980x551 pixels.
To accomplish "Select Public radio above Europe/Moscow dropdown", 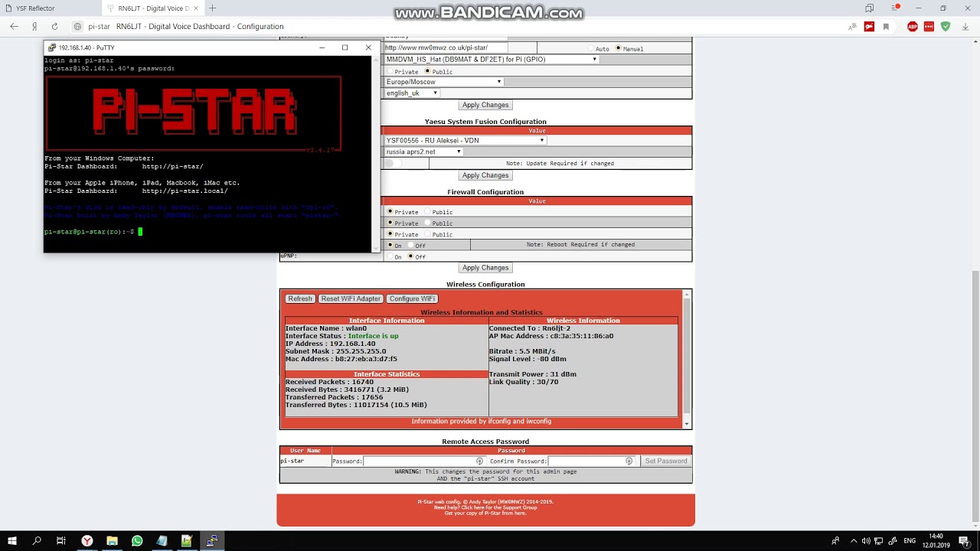I will click(428, 71).
